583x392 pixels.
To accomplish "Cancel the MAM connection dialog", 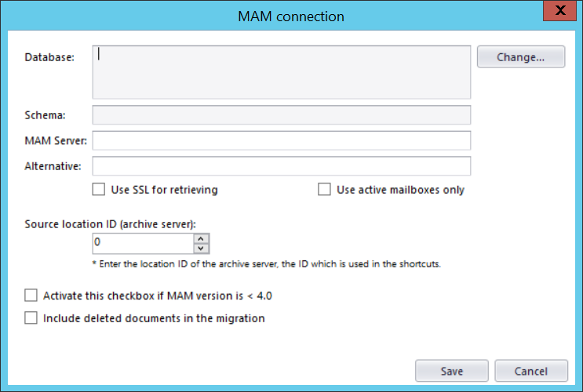I will (531, 371).
